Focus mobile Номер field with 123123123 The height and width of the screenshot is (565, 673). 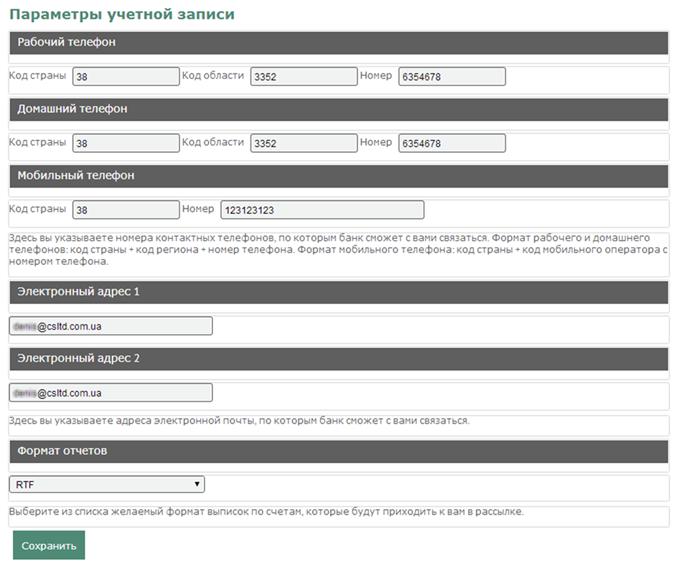tap(322, 210)
